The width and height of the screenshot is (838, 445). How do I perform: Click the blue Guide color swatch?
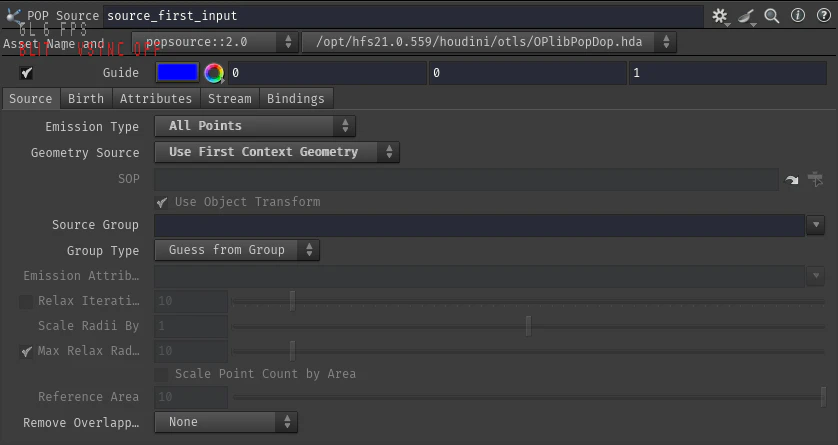177,73
